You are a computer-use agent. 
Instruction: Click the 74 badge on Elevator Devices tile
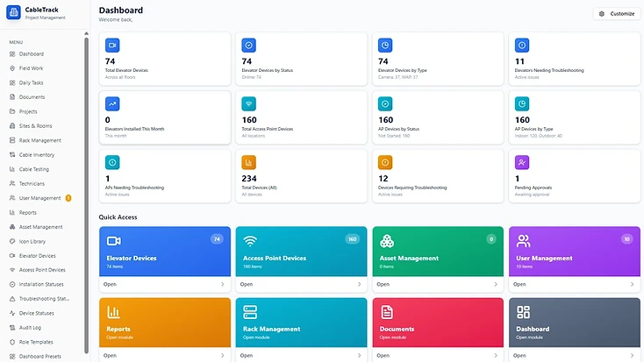tap(217, 239)
